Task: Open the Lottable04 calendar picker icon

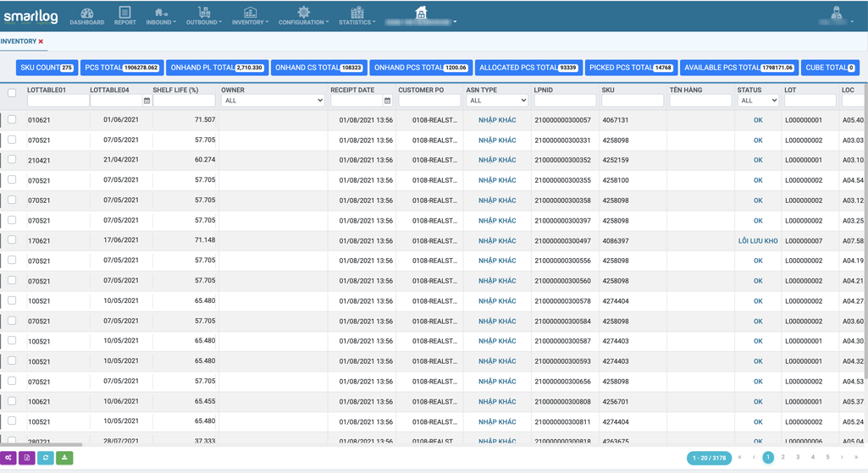Action: click(147, 101)
